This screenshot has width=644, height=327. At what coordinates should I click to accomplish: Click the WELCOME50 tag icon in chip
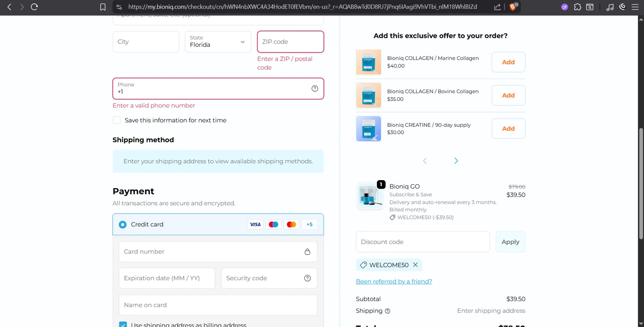pos(363,265)
